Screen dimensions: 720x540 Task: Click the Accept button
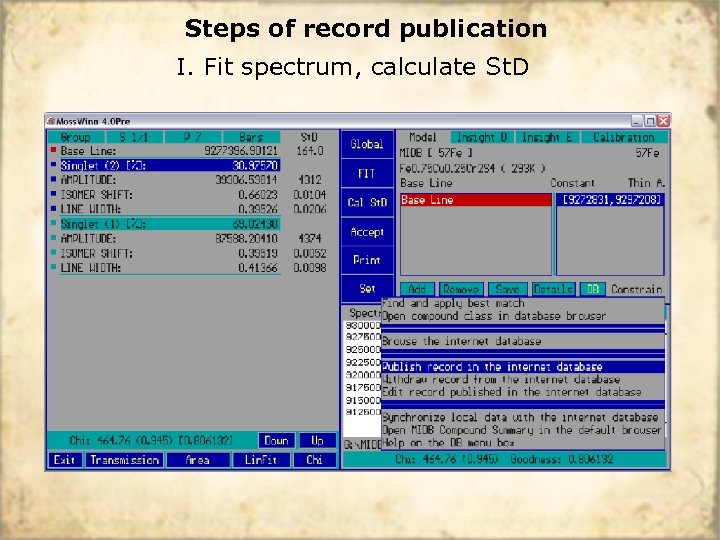tap(367, 232)
